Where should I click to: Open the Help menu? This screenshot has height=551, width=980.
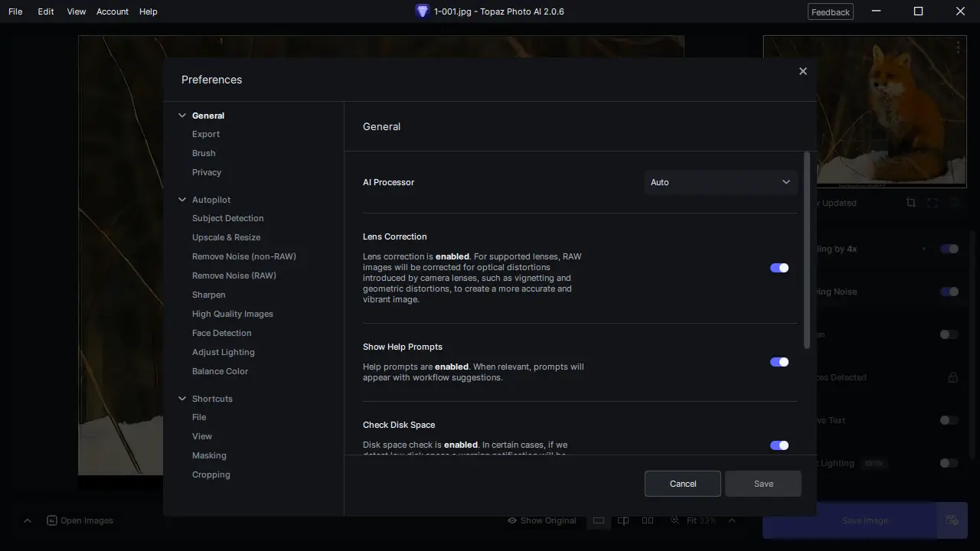point(149,11)
